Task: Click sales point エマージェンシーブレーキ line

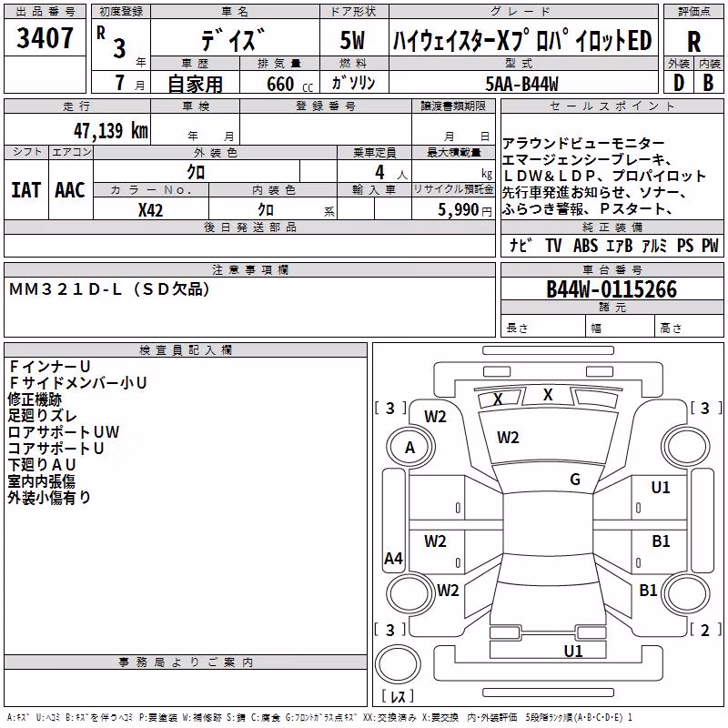Action: point(587,160)
